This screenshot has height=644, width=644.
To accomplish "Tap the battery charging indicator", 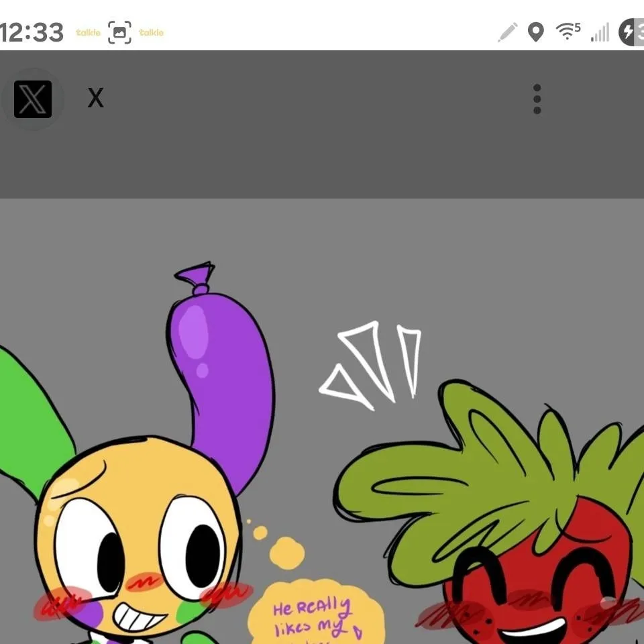I will point(631,32).
